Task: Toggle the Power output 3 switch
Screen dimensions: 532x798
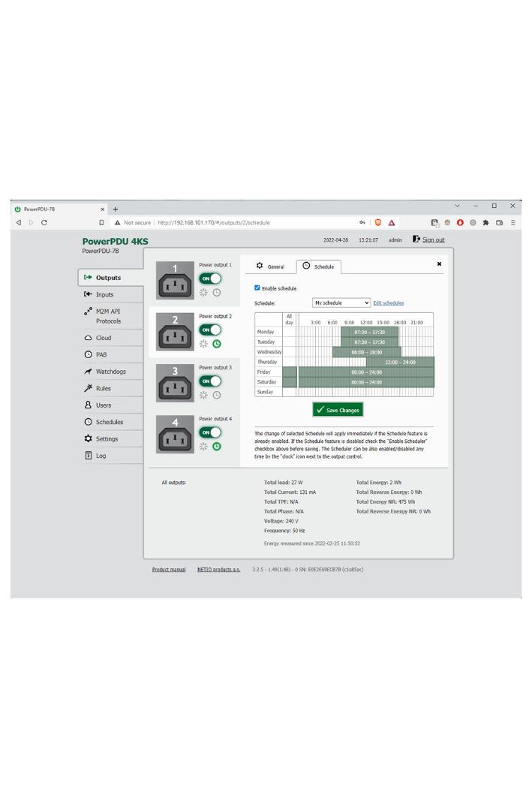Action: pyautogui.click(x=210, y=381)
